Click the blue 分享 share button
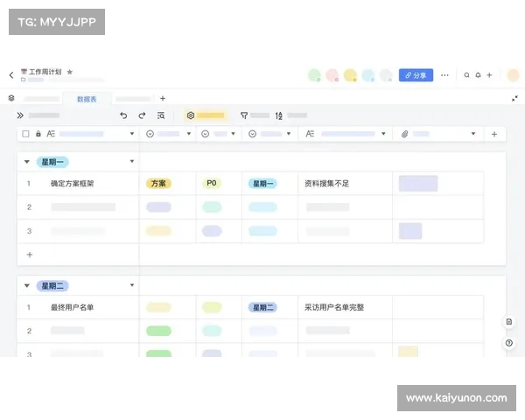 pos(416,75)
